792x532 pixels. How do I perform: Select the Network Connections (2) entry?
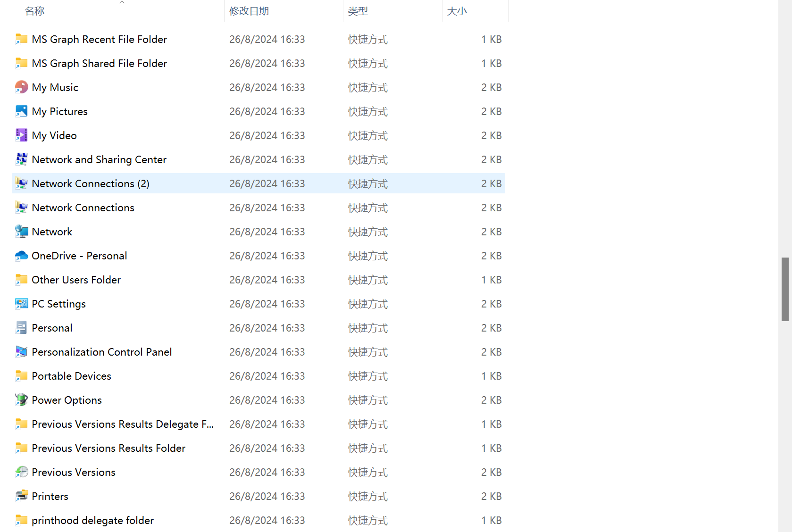click(90, 183)
